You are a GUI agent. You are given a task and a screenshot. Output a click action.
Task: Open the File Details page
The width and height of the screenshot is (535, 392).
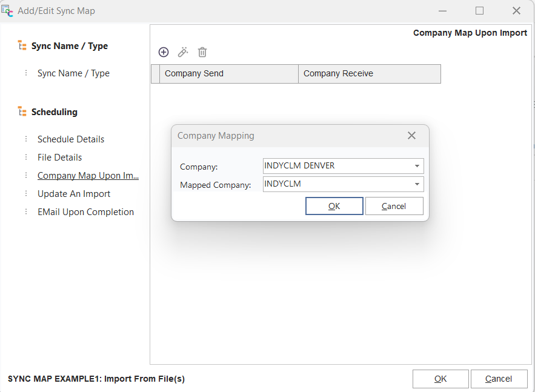tap(59, 158)
